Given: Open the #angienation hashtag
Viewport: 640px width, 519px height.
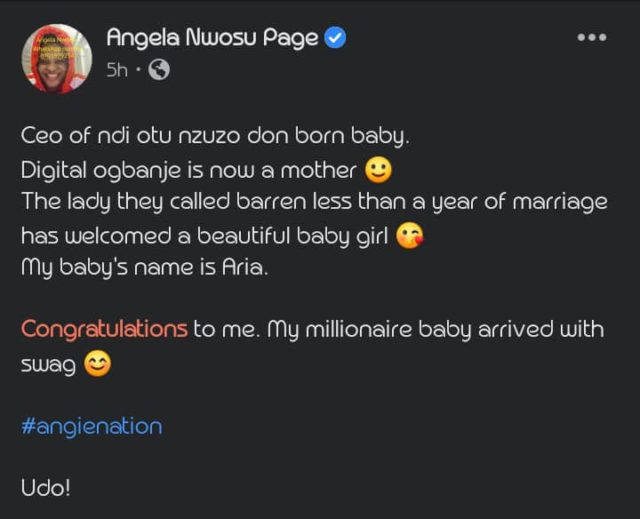Looking at the screenshot, I should coord(91,426).
